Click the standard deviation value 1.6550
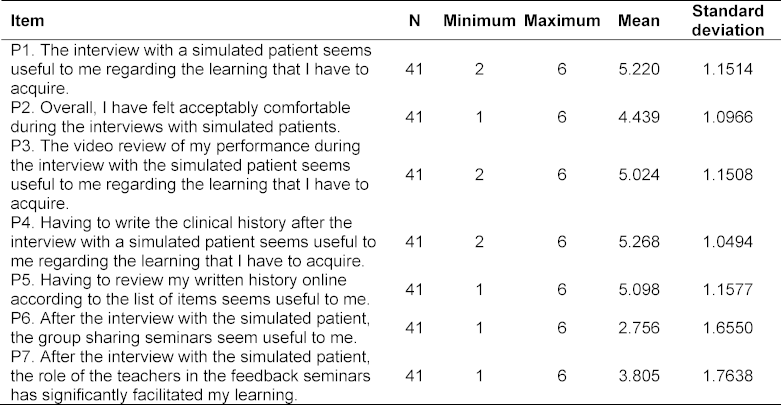The width and height of the screenshot is (781, 405). point(728,328)
